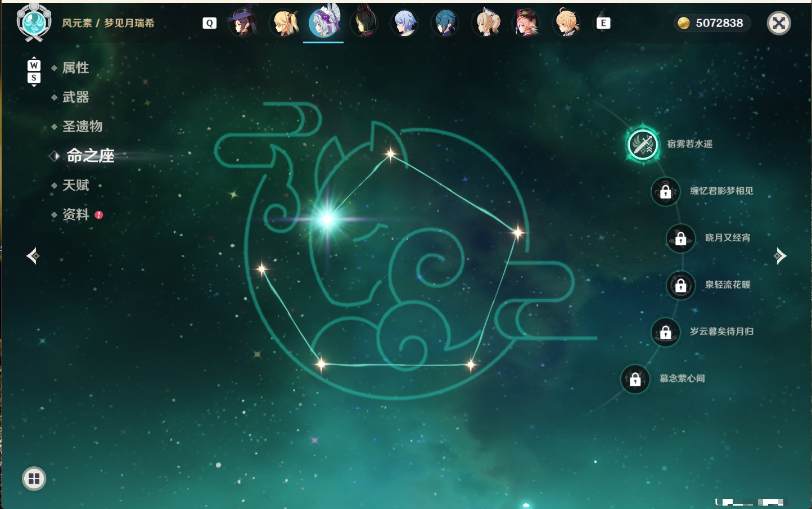812x509 pixels.
Task: Select locked constellation 岁云暮矣待月归 icon
Action: pos(665,332)
